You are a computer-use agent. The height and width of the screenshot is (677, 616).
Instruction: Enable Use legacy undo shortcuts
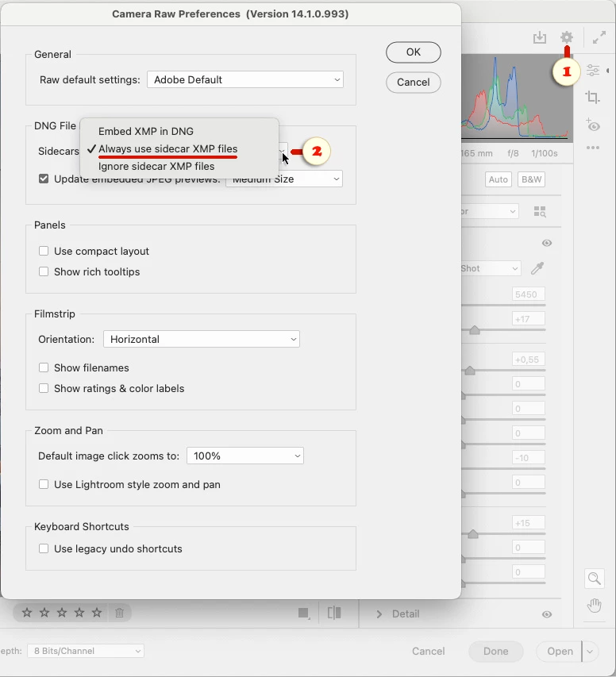click(x=44, y=548)
